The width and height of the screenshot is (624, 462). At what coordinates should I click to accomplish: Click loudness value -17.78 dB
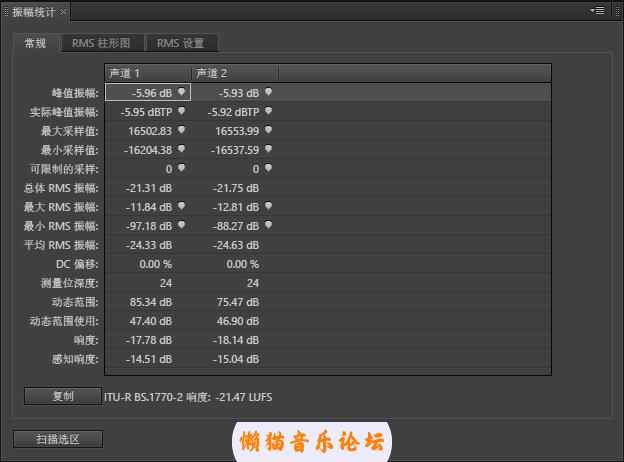(x=149, y=340)
